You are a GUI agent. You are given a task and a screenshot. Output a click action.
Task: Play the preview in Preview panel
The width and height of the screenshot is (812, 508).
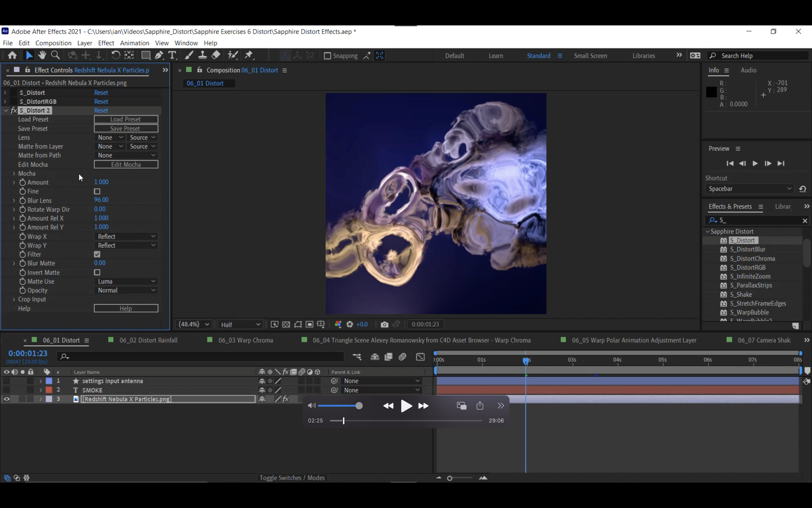tap(755, 164)
